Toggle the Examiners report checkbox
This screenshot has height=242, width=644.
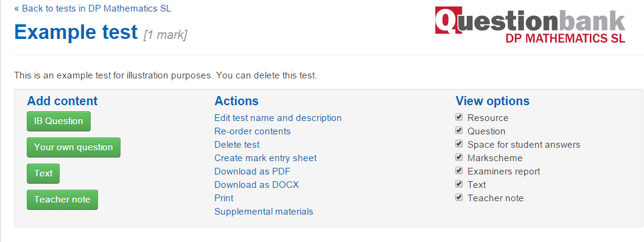459,171
